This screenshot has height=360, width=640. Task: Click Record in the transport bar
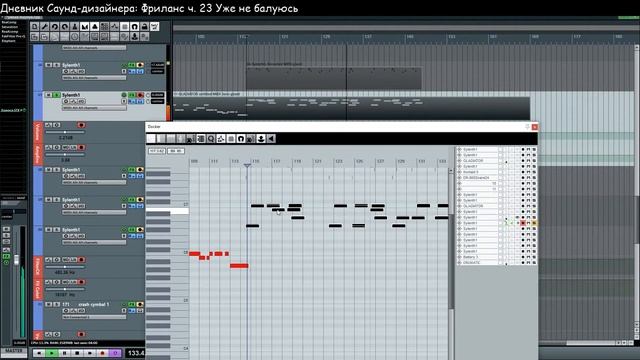tap(102, 353)
